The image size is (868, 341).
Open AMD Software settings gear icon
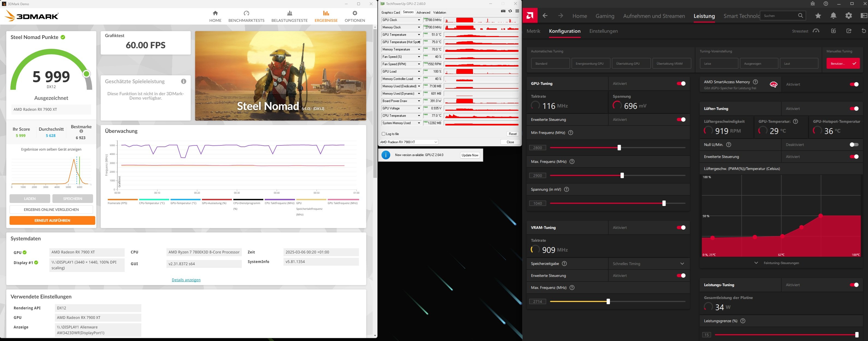pyautogui.click(x=848, y=16)
